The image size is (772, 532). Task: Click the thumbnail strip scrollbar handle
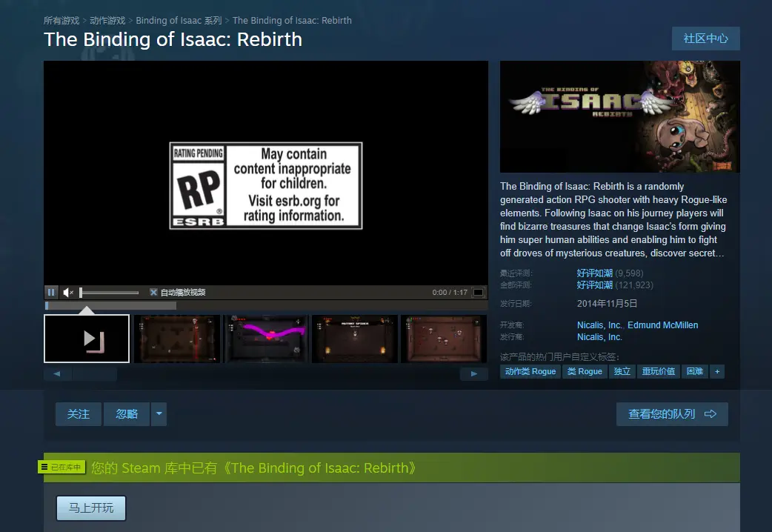95,374
